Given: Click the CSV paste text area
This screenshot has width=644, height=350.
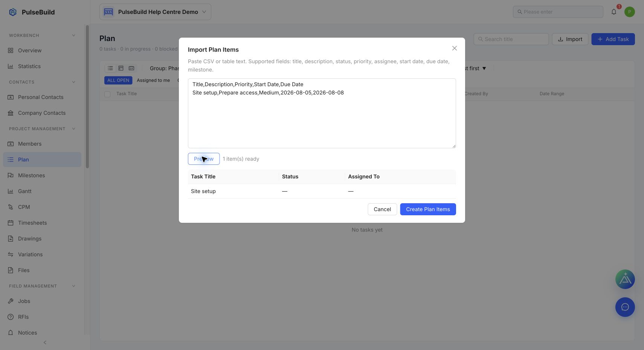Looking at the screenshot, I should point(322,113).
